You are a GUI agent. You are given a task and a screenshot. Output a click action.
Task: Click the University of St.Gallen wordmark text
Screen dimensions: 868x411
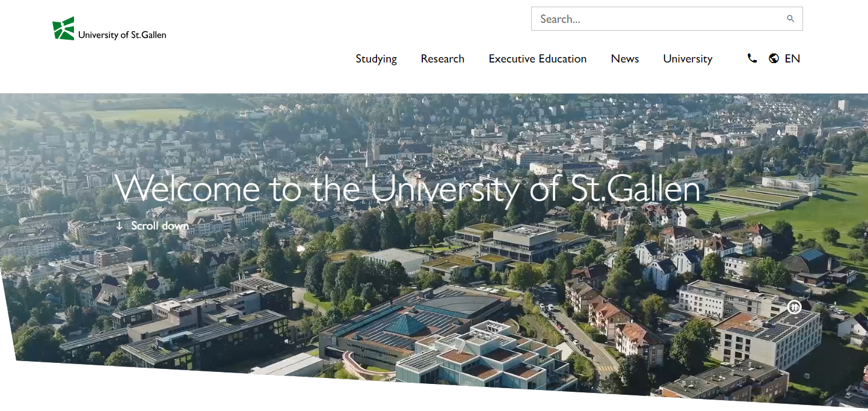[122, 35]
